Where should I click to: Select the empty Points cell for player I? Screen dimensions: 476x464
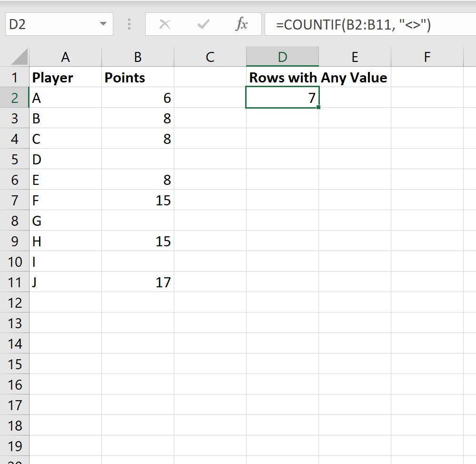point(138,262)
